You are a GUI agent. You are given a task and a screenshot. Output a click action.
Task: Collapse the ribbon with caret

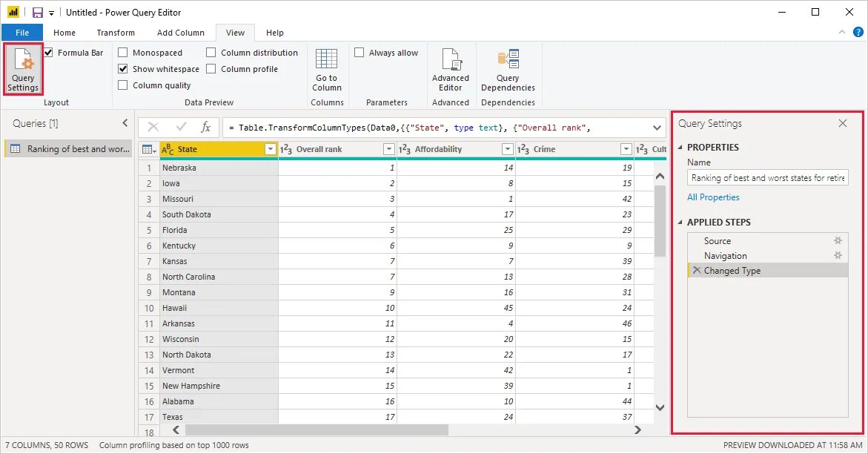[x=842, y=32]
